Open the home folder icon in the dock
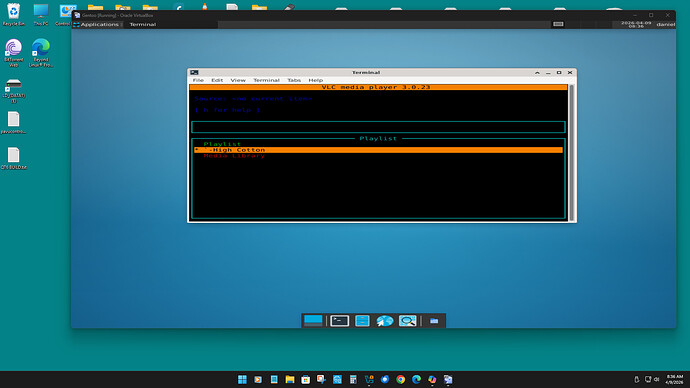The height and width of the screenshot is (388, 690). (x=434, y=321)
